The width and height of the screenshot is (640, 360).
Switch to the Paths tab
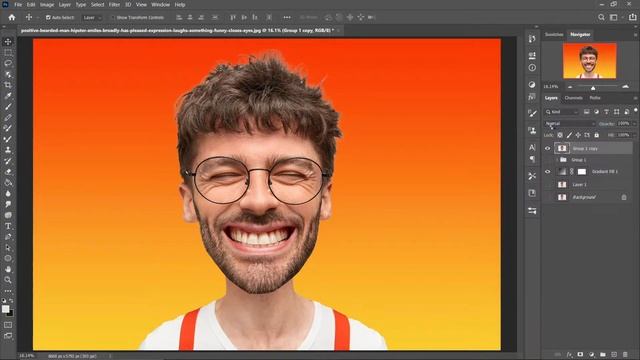(595, 98)
